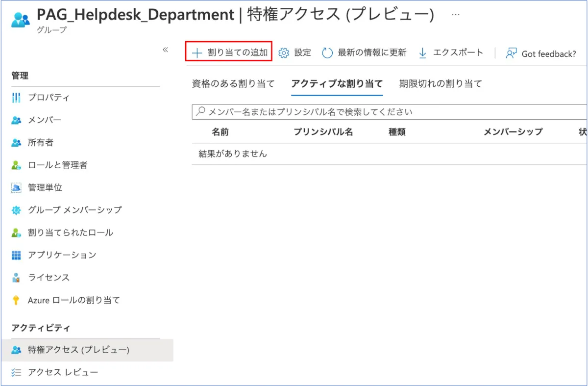588x386 pixels.
Task: Open the header ellipsis more options
Action: (x=456, y=15)
